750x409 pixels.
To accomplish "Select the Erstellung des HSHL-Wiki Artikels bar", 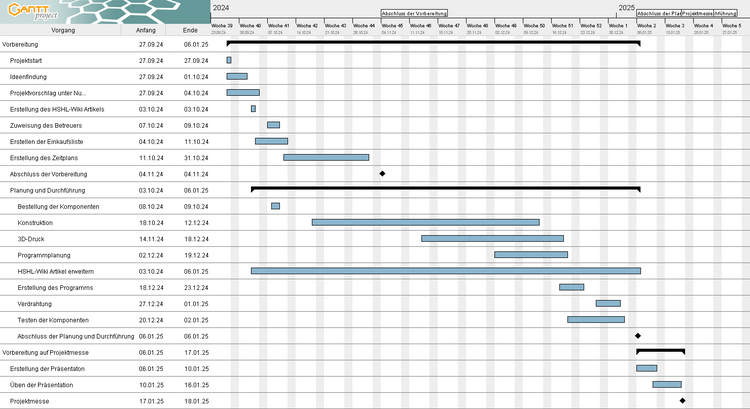I will 253,109.
